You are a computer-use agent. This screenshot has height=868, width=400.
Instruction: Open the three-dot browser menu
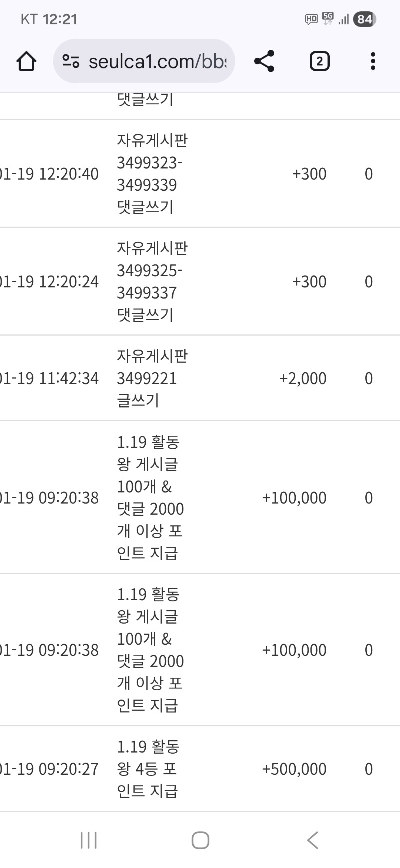373,61
